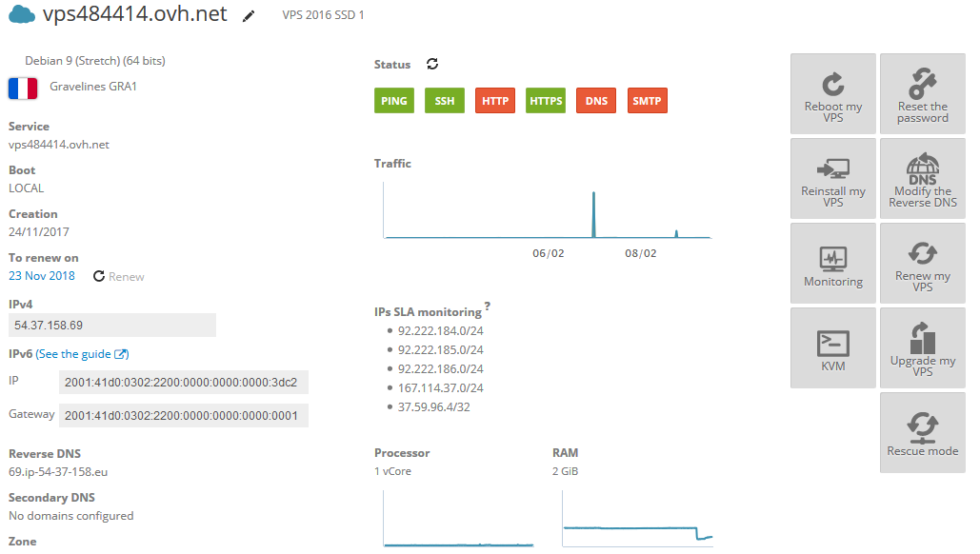The width and height of the screenshot is (980, 554).
Task: Click the PING status badge
Action: 393,101
